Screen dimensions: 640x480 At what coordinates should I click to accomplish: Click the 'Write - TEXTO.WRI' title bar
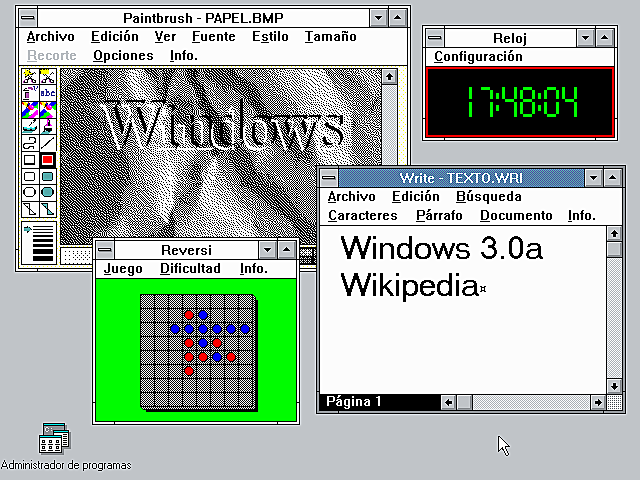[x=461, y=178]
